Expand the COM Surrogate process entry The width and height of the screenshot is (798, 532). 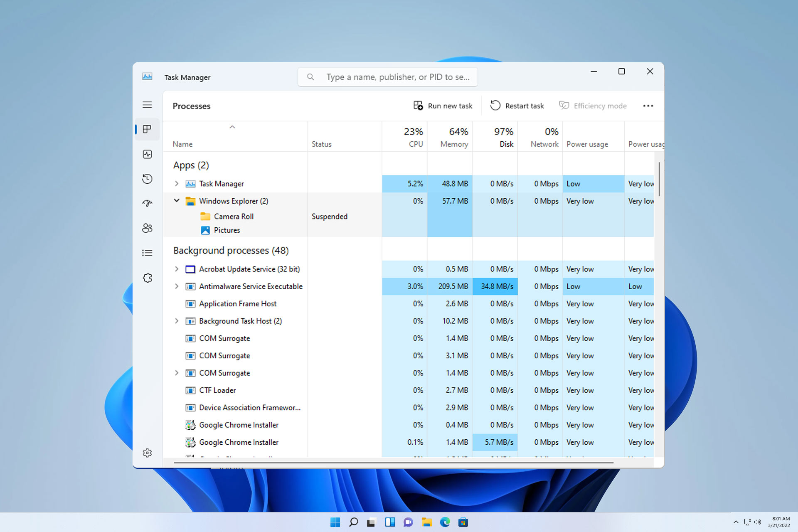[176, 372]
